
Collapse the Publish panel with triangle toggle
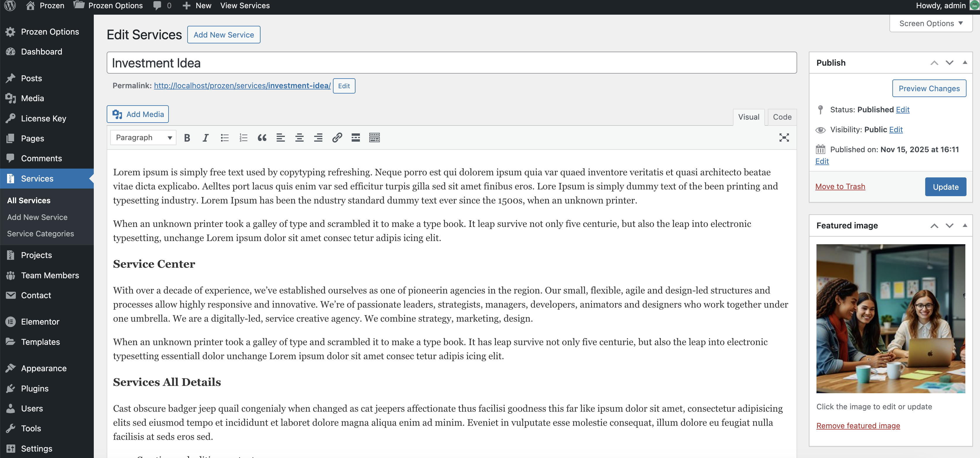[x=964, y=62]
